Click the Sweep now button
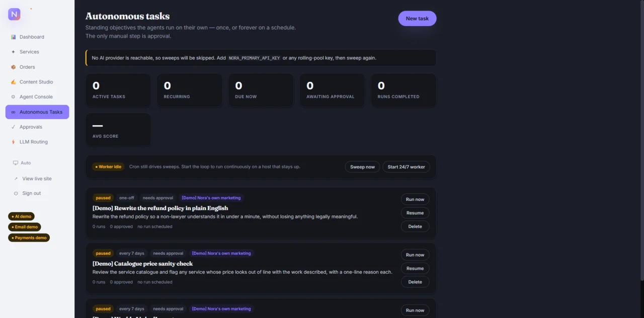 click(x=362, y=167)
